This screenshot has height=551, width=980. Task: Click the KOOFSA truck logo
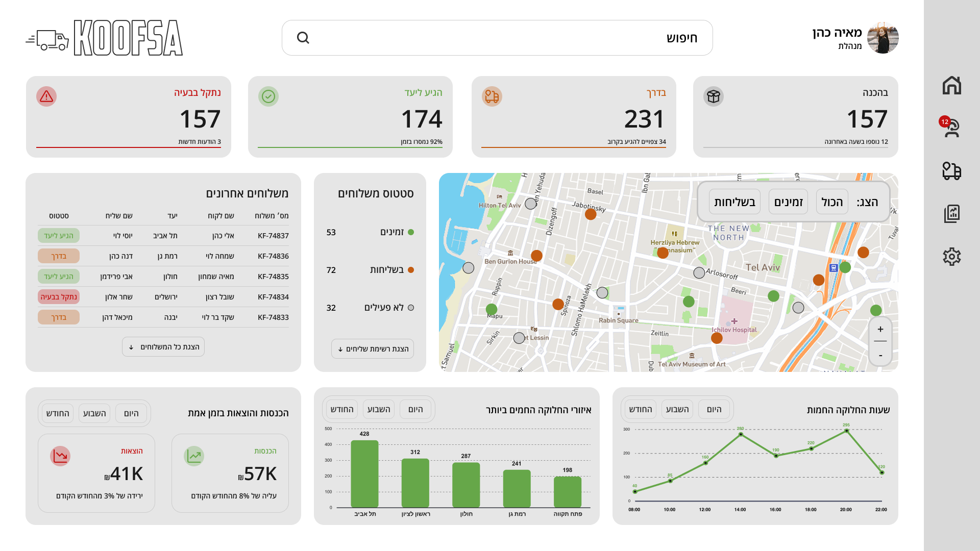(x=105, y=38)
